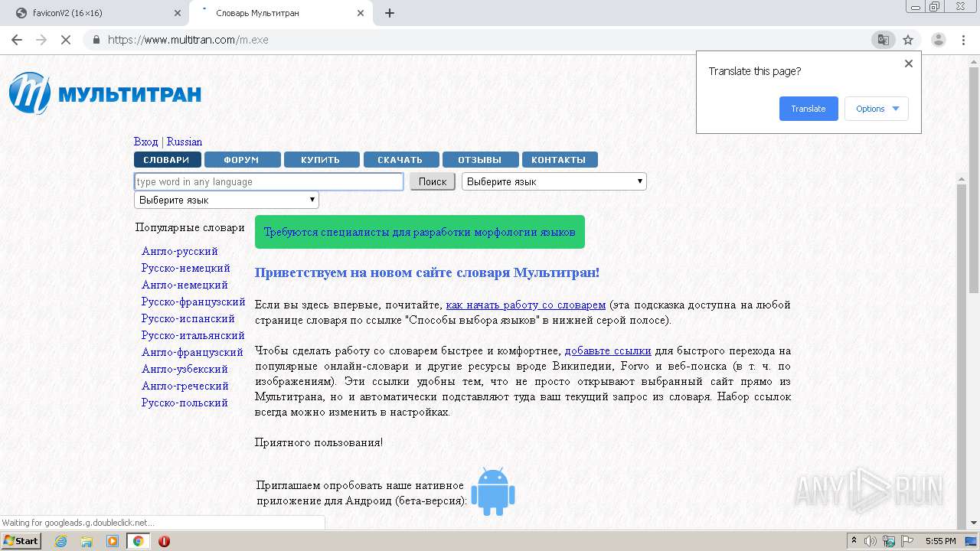Open the Англо-немецкий dictionary
The height and width of the screenshot is (551, 980).
(x=185, y=285)
